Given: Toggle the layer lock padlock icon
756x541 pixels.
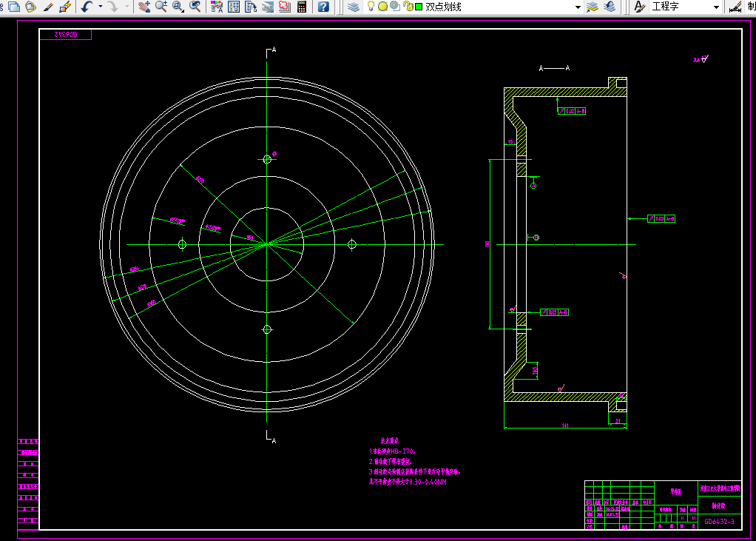Looking at the screenshot, I should (x=408, y=7).
